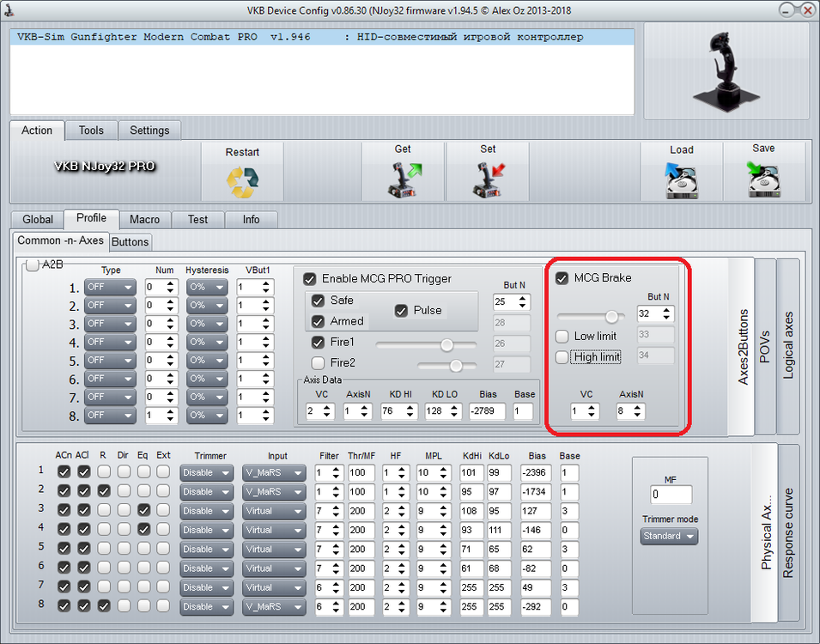Open the Response curve panel

790,530
